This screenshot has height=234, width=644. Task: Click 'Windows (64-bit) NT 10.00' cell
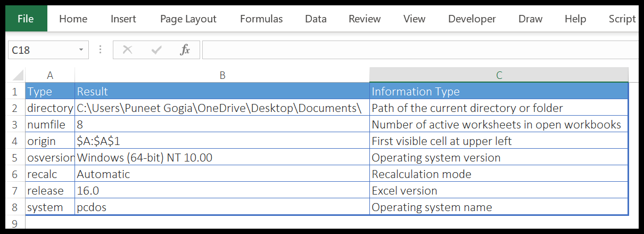click(222, 157)
